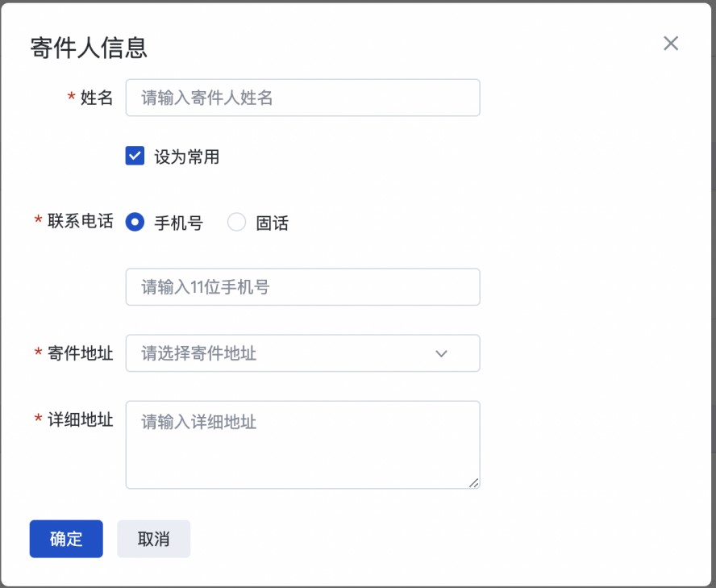Click the 详细地址 text area
716x588 pixels.
coord(302,444)
